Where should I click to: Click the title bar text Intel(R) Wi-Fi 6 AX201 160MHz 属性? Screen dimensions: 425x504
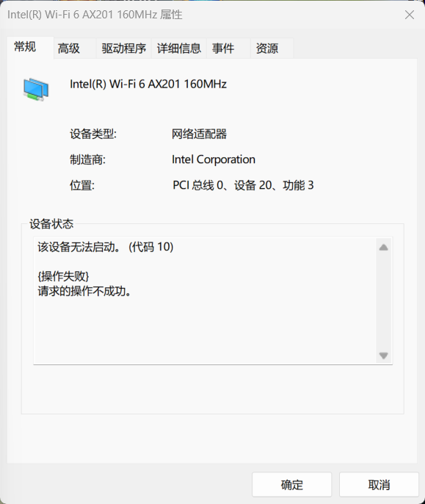click(95, 15)
